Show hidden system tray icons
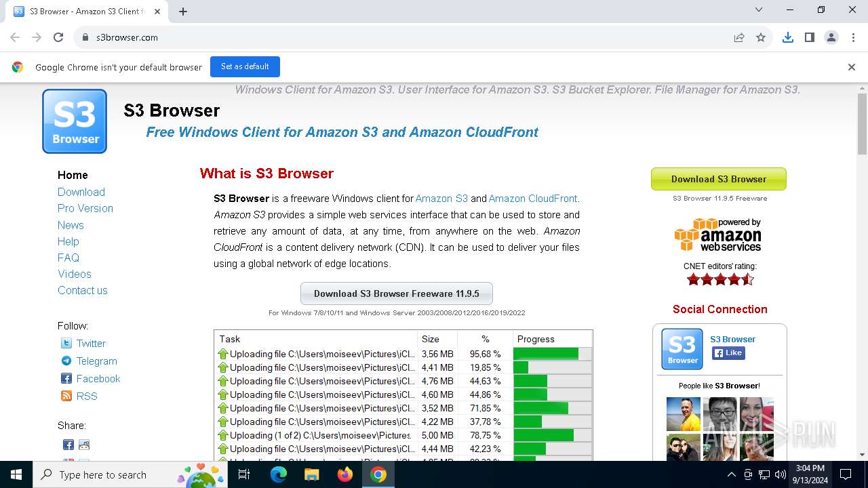868x488 pixels. (731, 474)
